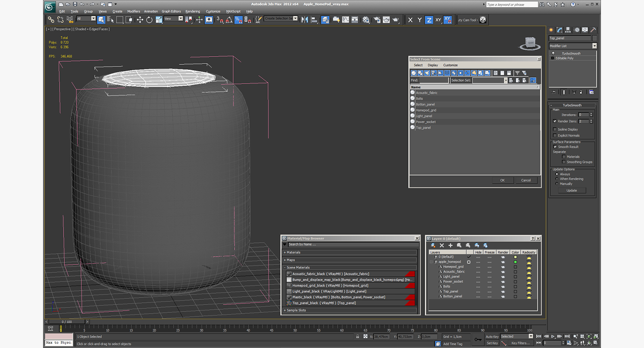Open the Hierarchy command panel tab
The width and height of the screenshot is (644, 348).
click(568, 30)
